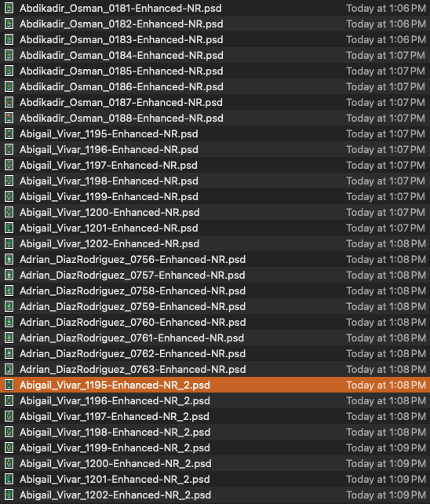Select Abdikadir_Osman_0184-Enhanced-NR.psd file

pyautogui.click(x=215, y=55)
